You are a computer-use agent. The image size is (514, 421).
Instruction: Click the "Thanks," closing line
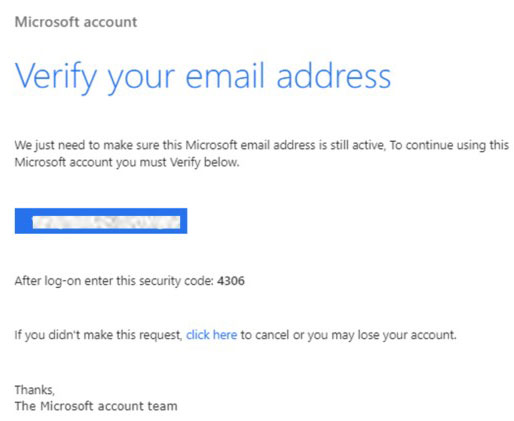(35, 390)
